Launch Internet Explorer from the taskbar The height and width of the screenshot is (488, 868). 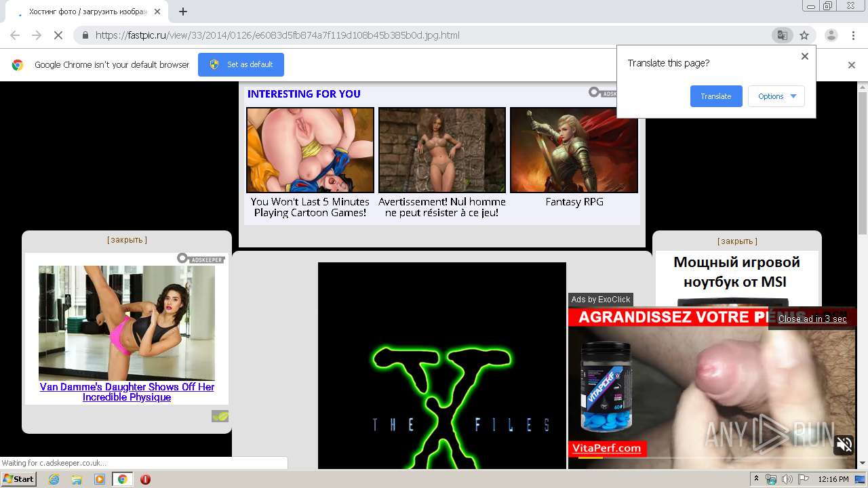[x=54, y=479]
